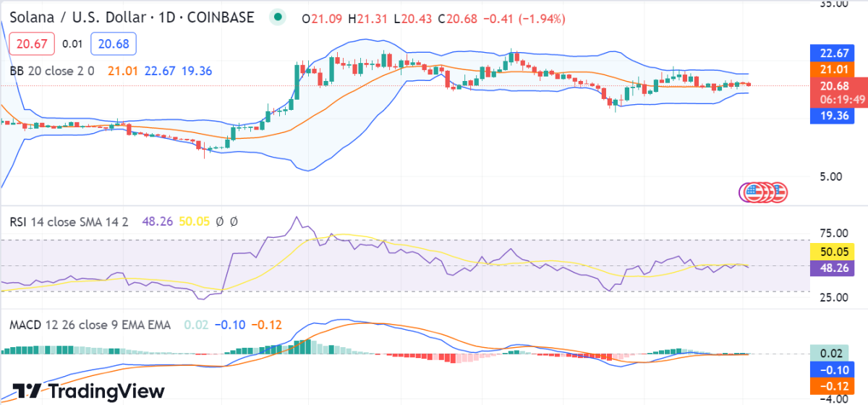Click the orange 21.01 basis price label
Screen dimensions: 868x405
click(x=834, y=69)
